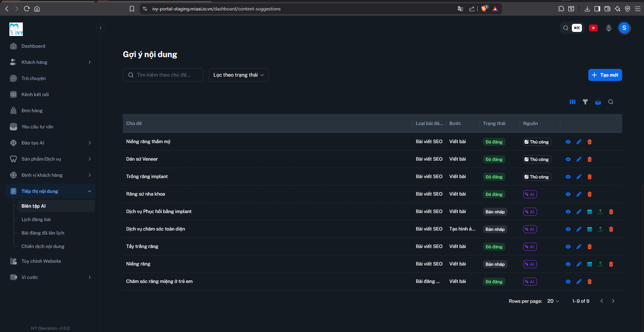View the Niềng răng thẩm mỹ row
The width and height of the screenshot is (644, 332).
(568, 142)
